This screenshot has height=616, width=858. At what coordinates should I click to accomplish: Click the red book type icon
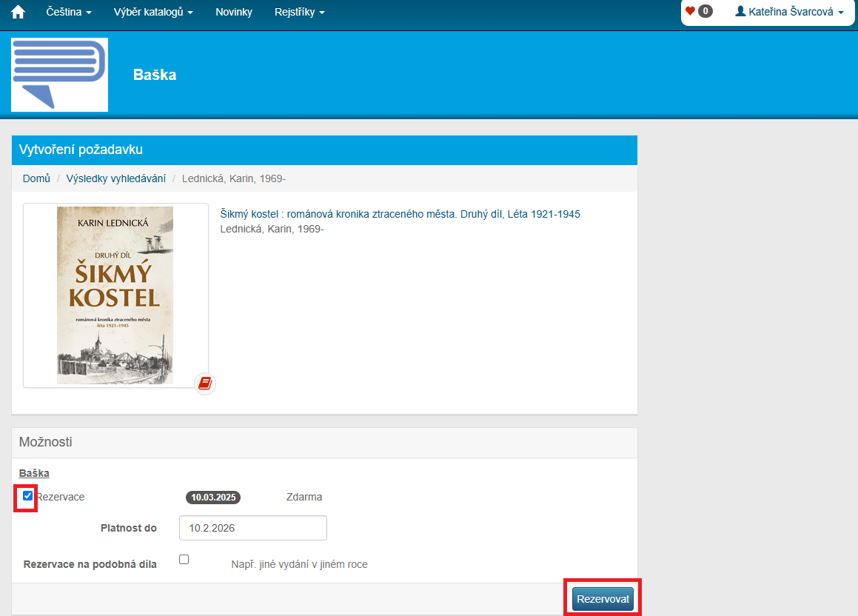coord(205,384)
